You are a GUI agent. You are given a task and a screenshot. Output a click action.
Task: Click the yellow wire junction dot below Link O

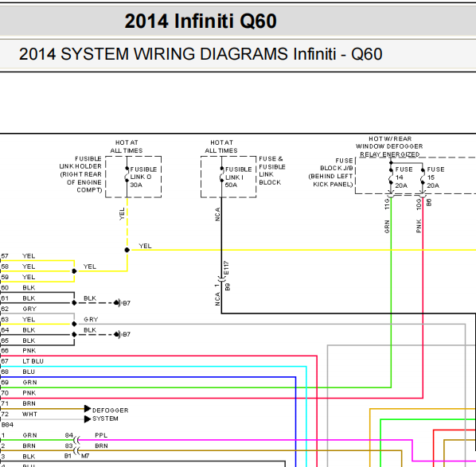(x=127, y=250)
